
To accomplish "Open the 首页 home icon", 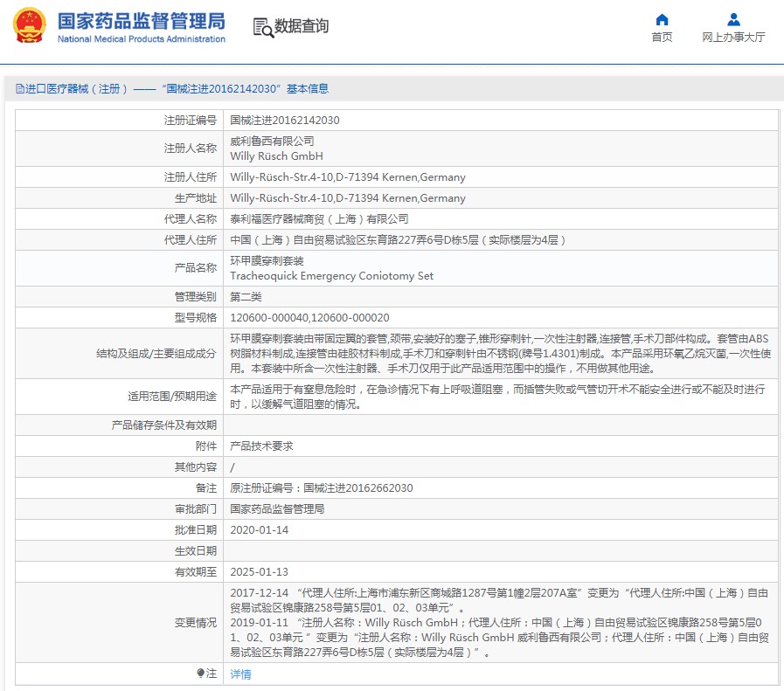I will pos(662,19).
